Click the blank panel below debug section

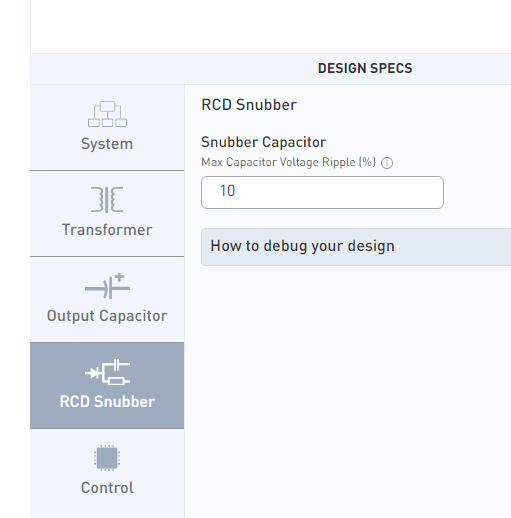(x=348, y=390)
